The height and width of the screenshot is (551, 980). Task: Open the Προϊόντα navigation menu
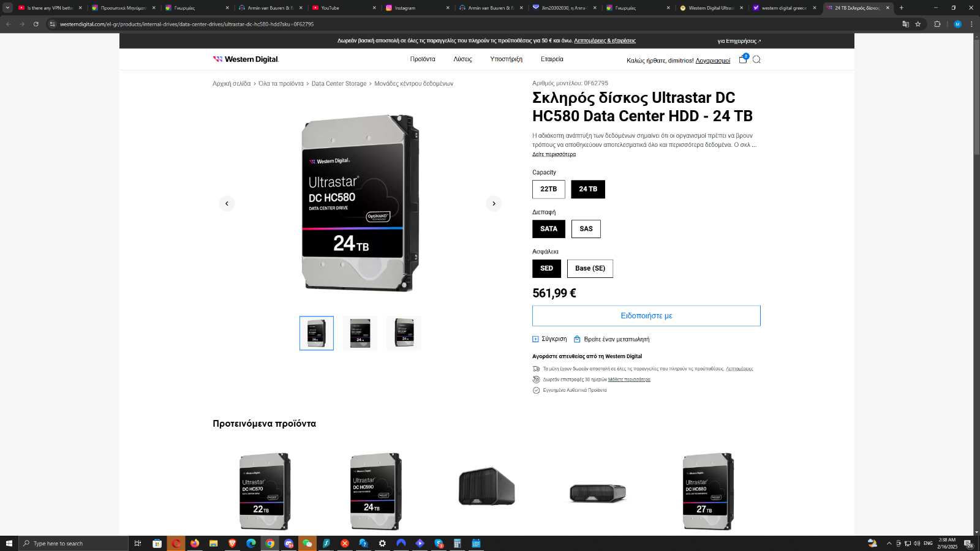coord(423,59)
